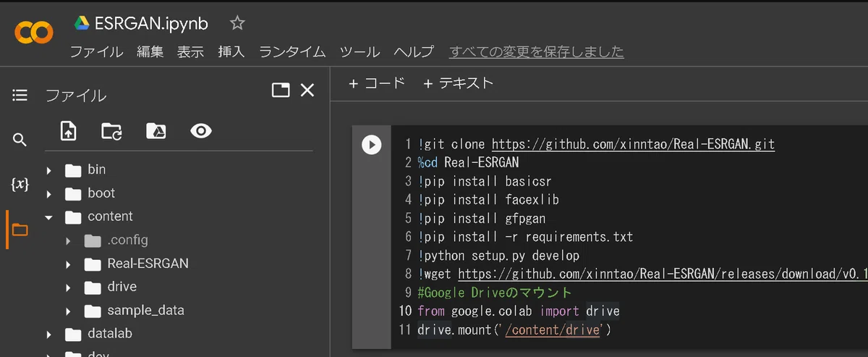
Task: Refresh the file browser listing
Action: [x=112, y=131]
